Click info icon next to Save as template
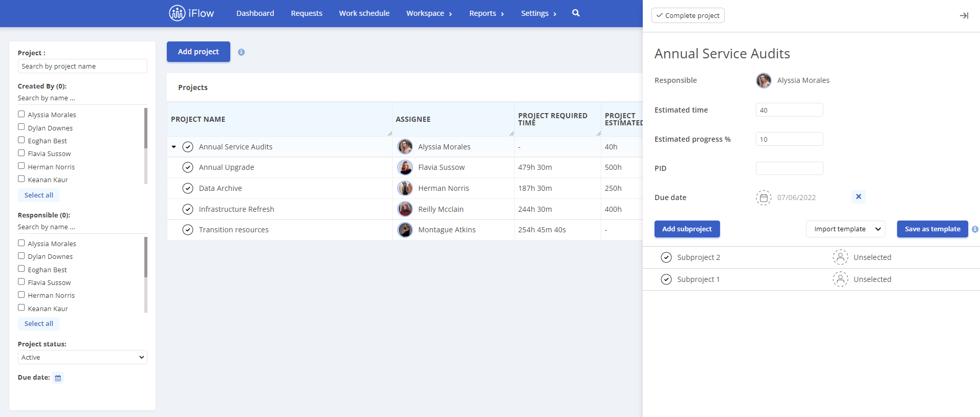This screenshot has height=417, width=980. [975, 229]
